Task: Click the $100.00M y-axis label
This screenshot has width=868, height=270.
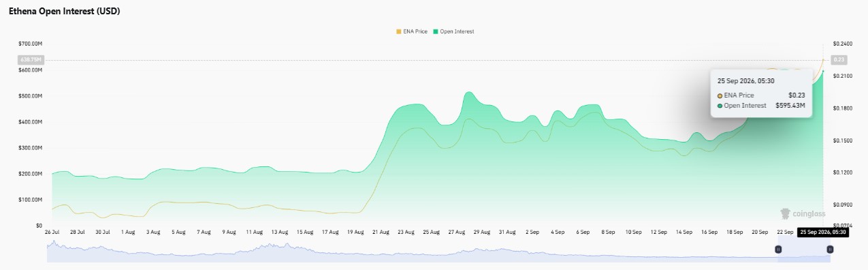Action: tap(30, 199)
